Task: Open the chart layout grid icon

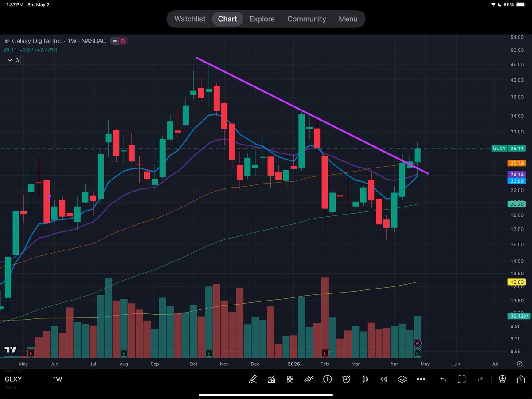Action: 290,379
